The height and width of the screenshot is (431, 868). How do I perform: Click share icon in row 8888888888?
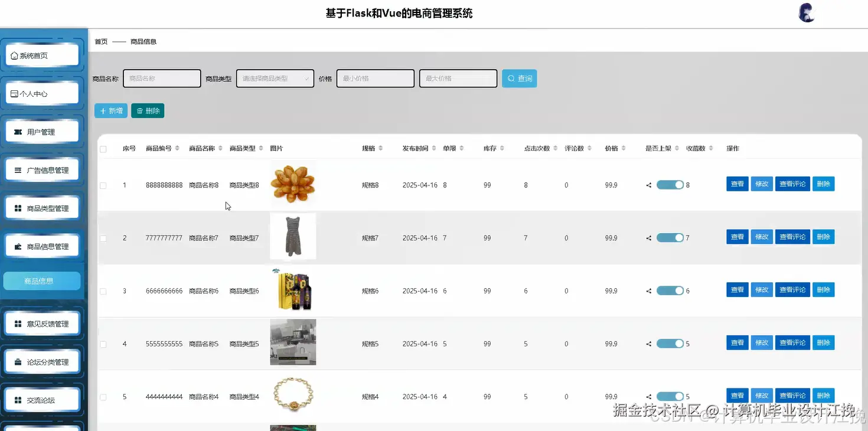pos(649,185)
